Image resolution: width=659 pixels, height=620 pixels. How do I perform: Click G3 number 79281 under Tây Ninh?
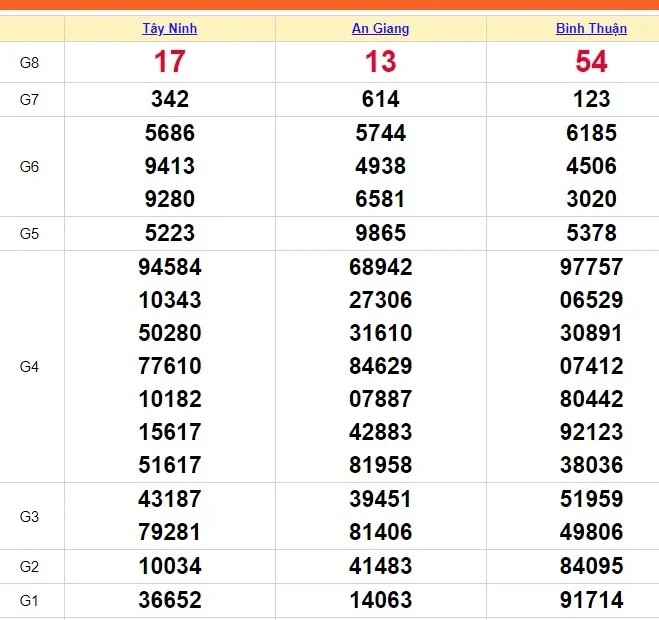tap(169, 532)
